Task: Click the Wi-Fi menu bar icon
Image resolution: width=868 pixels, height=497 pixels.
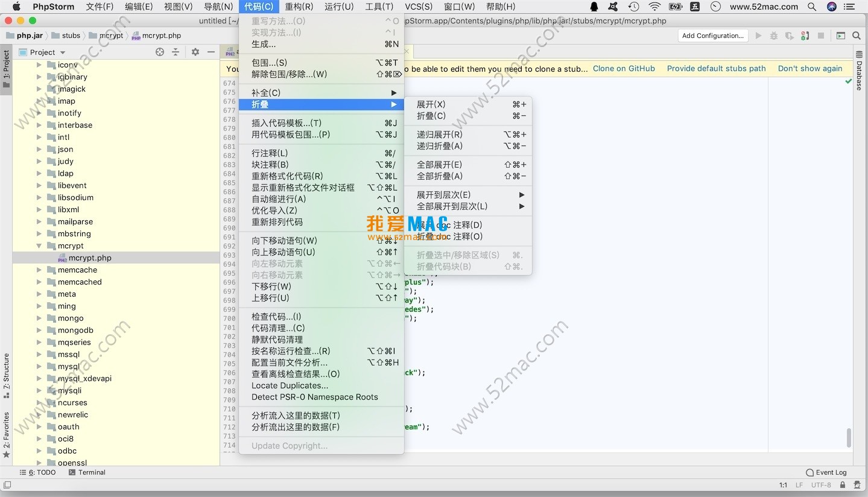Action: coord(654,7)
